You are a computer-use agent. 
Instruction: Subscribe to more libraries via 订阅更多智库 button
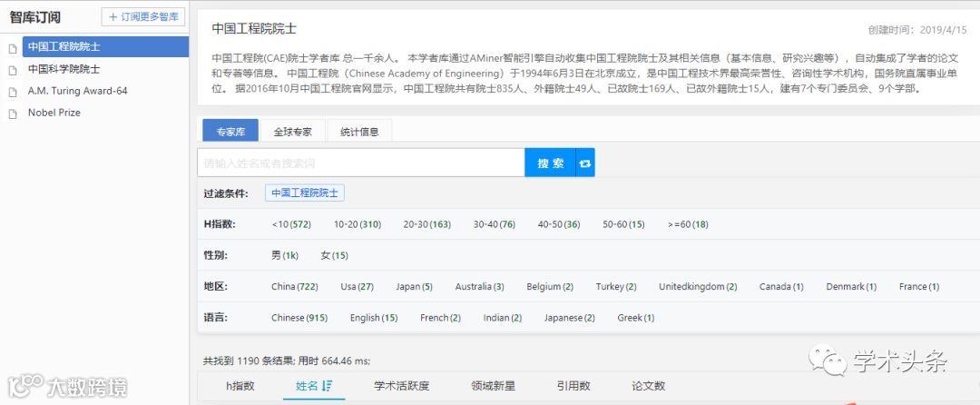(x=143, y=17)
